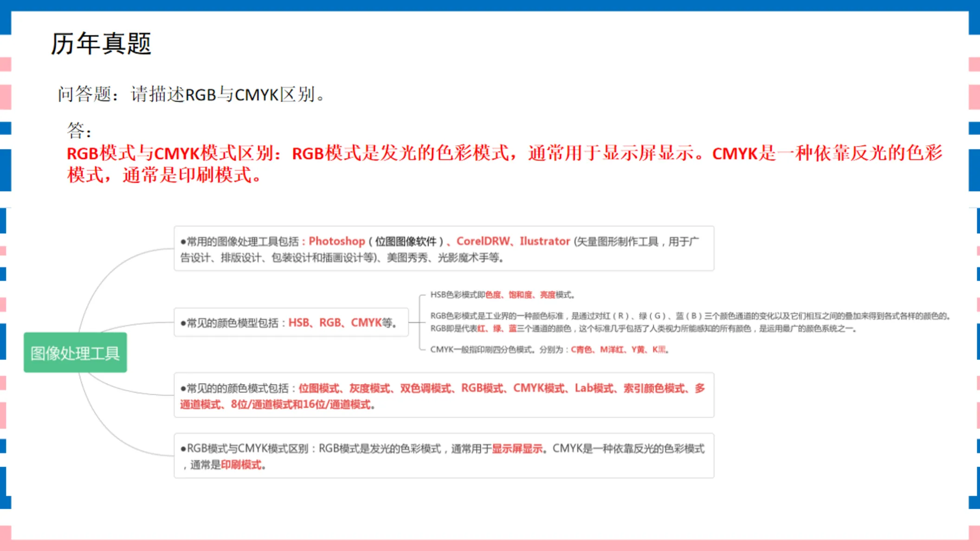This screenshot has width=980, height=551.
Task: Click the 答: label
Action: pyautogui.click(x=79, y=130)
